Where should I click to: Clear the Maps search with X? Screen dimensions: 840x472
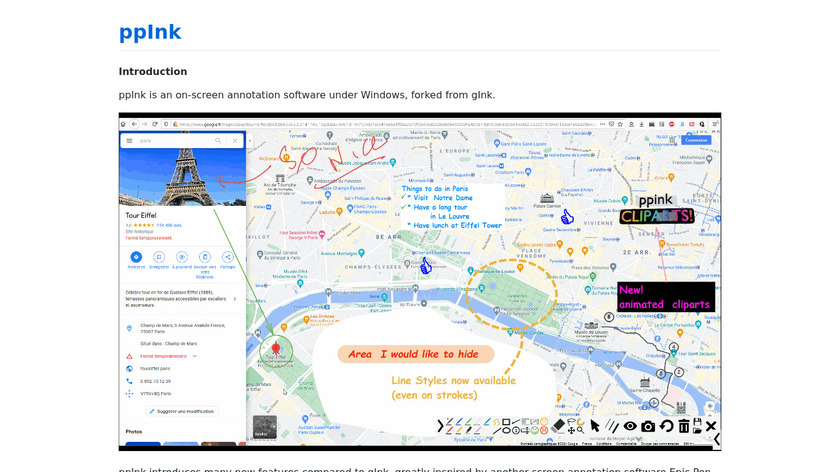235,140
